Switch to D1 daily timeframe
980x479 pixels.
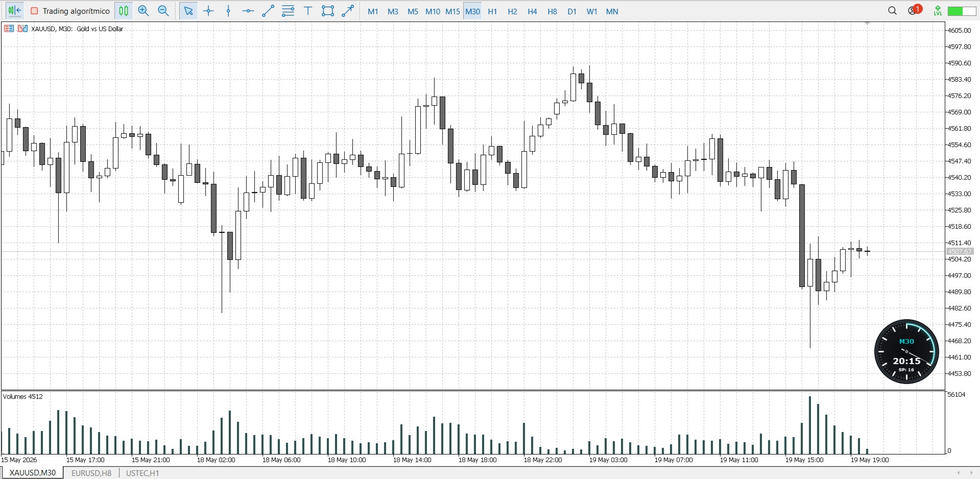coord(572,11)
